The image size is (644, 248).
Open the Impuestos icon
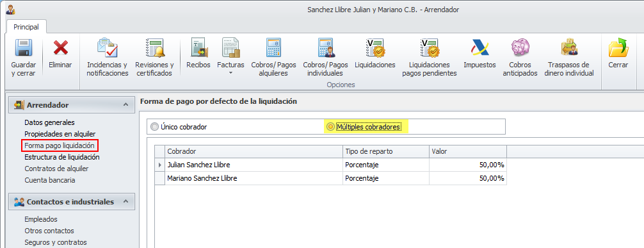pyautogui.click(x=479, y=47)
